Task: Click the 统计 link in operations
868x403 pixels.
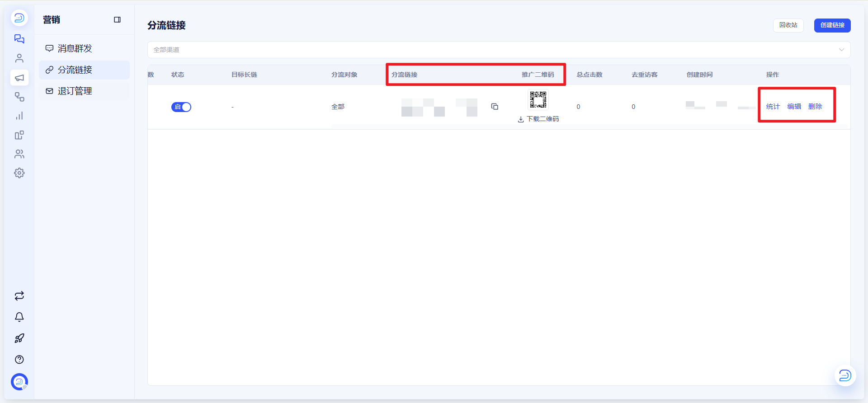Action: (773, 107)
